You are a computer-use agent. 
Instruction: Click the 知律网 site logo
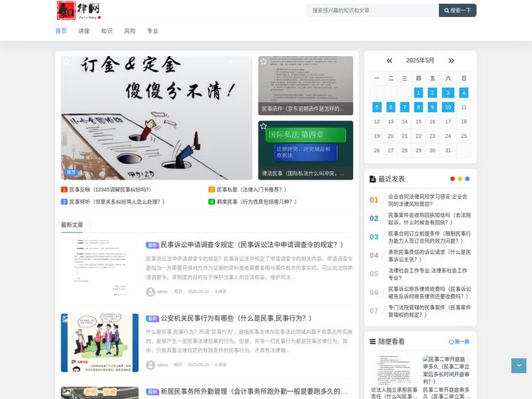click(79, 10)
